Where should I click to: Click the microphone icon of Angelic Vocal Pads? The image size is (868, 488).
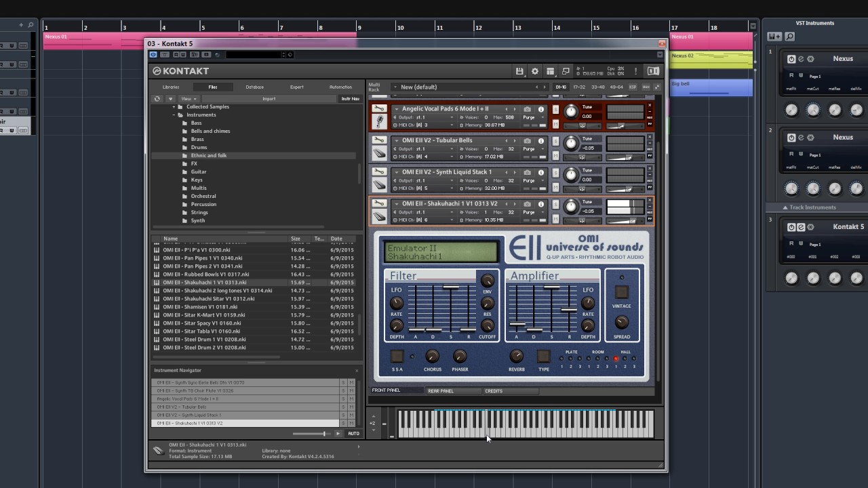[379, 121]
